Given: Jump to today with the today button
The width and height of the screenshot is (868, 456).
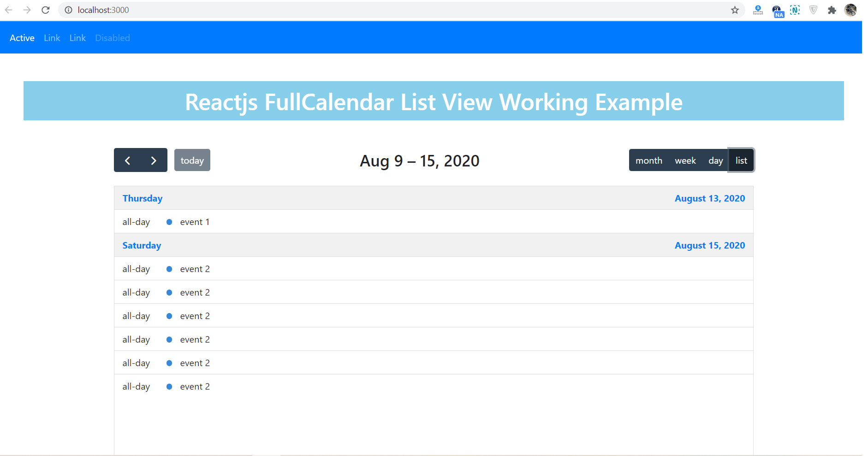Looking at the screenshot, I should 192,160.
